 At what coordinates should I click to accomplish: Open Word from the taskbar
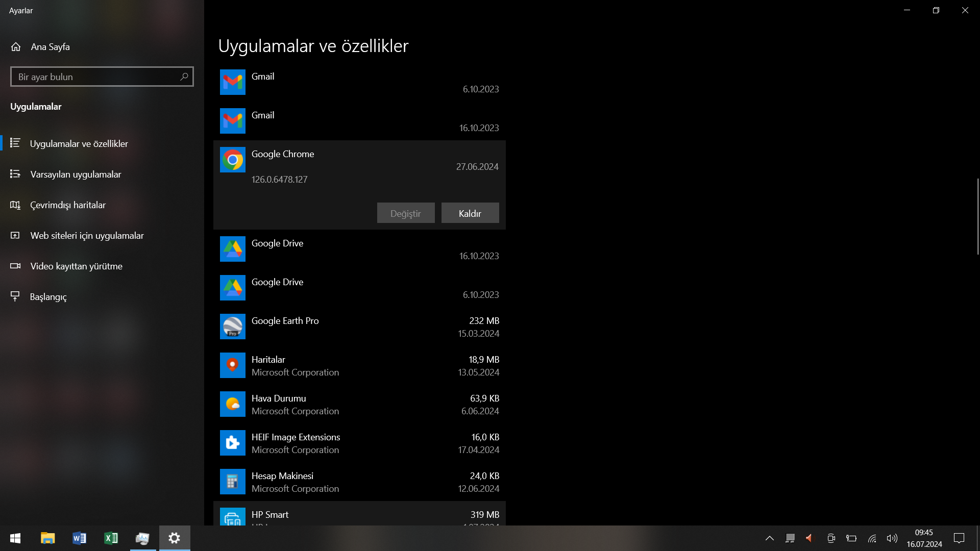tap(79, 538)
